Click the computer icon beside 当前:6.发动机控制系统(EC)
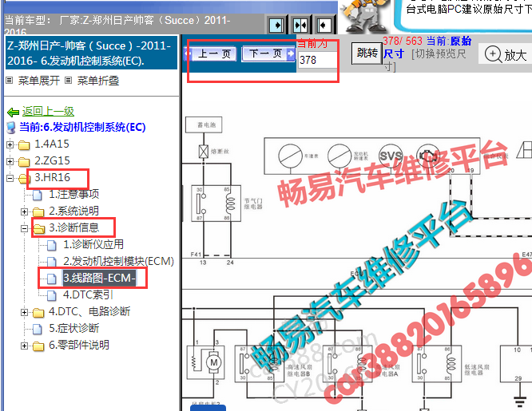Image resolution: width=532 pixels, height=411 pixels. coord(11,128)
